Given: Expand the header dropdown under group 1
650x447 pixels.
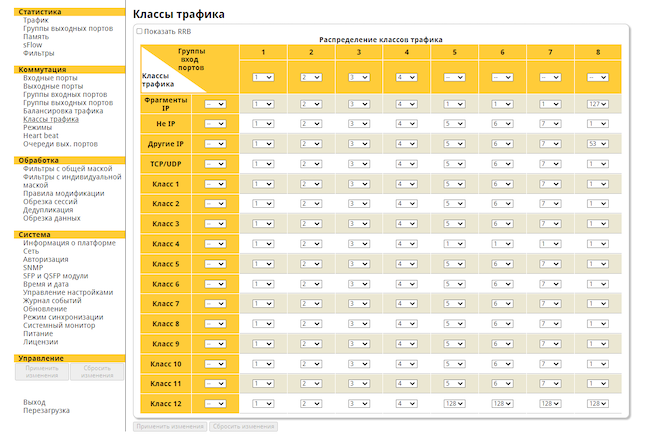Looking at the screenshot, I should (x=263, y=78).
